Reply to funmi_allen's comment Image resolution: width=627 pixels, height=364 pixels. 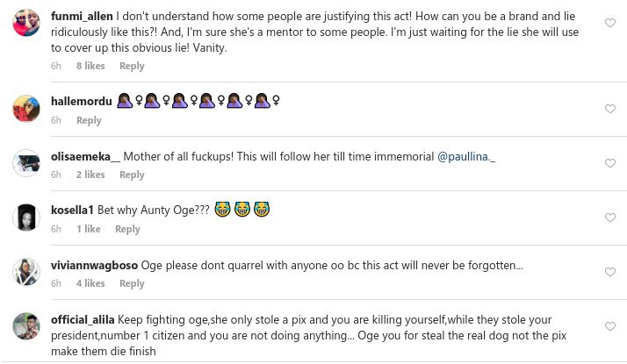tap(132, 66)
